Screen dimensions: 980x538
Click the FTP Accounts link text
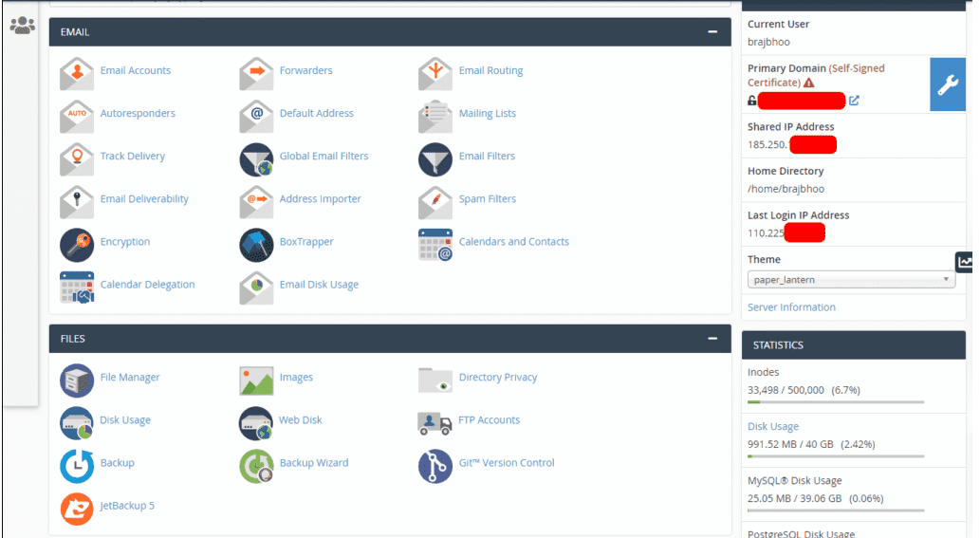[x=489, y=420]
